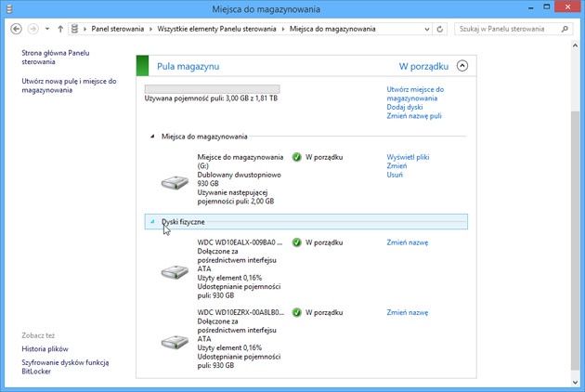
Task: Click green status check for Miejsce do magazynowania
Action: pyautogui.click(x=297, y=157)
